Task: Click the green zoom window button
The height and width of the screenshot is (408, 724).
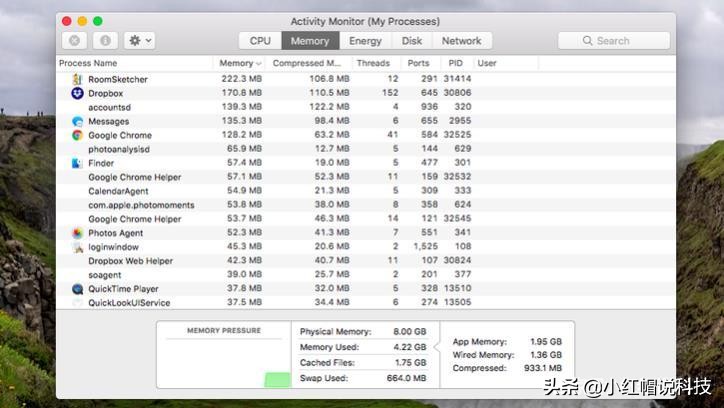Action: point(97,21)
